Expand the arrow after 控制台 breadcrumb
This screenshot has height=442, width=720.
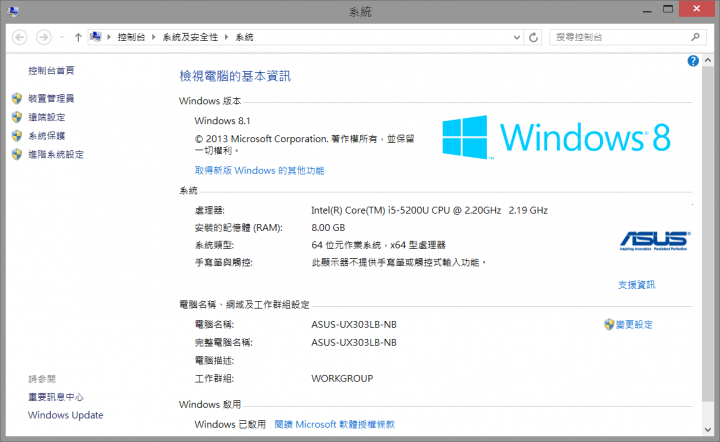tap(153, 37)
